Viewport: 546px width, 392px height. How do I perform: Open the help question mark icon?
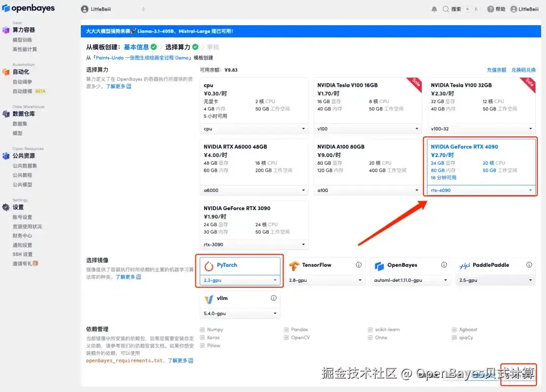490,9
